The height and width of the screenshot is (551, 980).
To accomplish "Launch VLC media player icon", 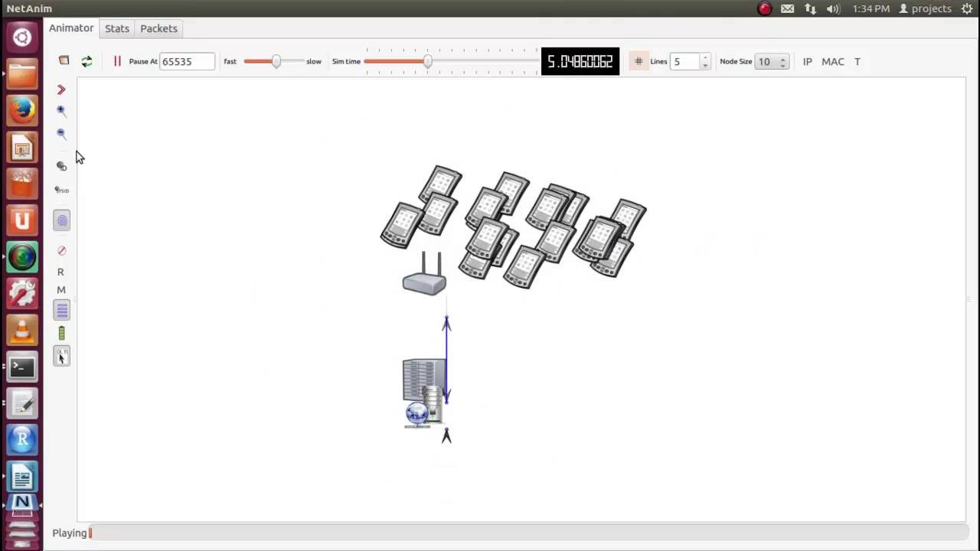I will 22,331.
